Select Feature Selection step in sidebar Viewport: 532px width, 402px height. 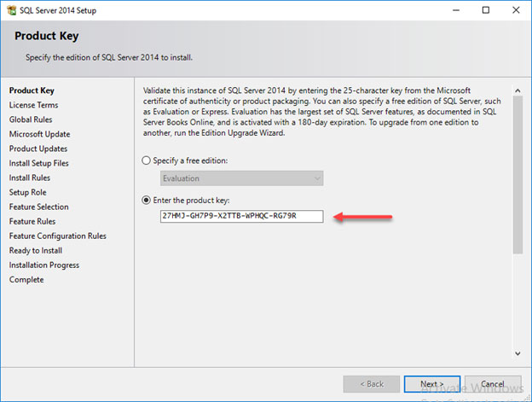(38, 207)
